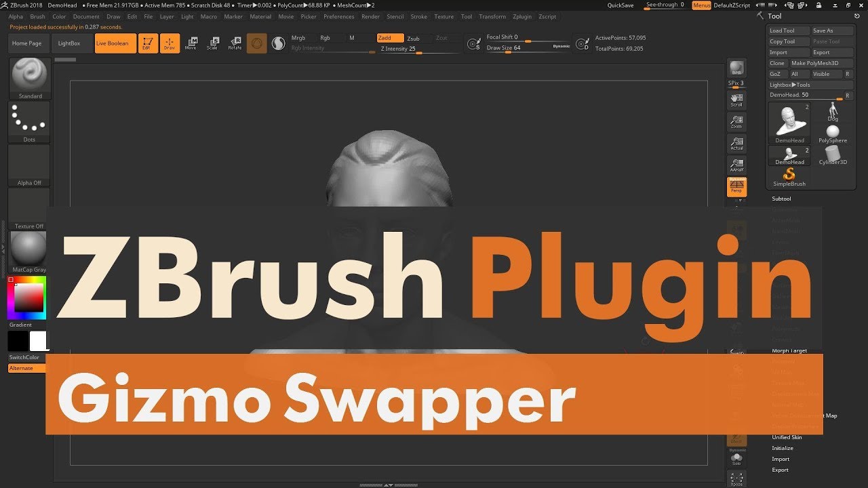Open the Texture Off selector
The image size is (868, 488).
click(30, 209)
